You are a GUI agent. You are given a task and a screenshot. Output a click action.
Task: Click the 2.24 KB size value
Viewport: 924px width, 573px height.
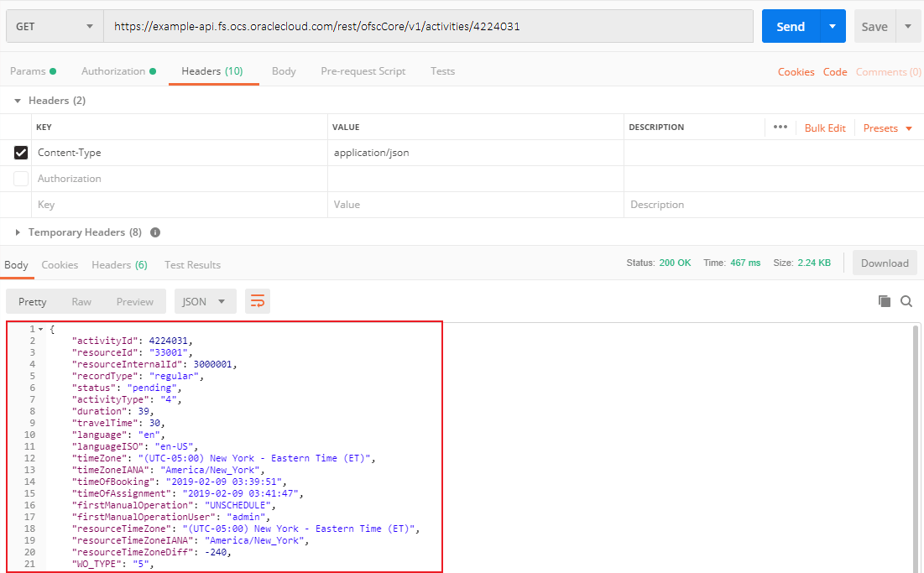click(814, 263)
